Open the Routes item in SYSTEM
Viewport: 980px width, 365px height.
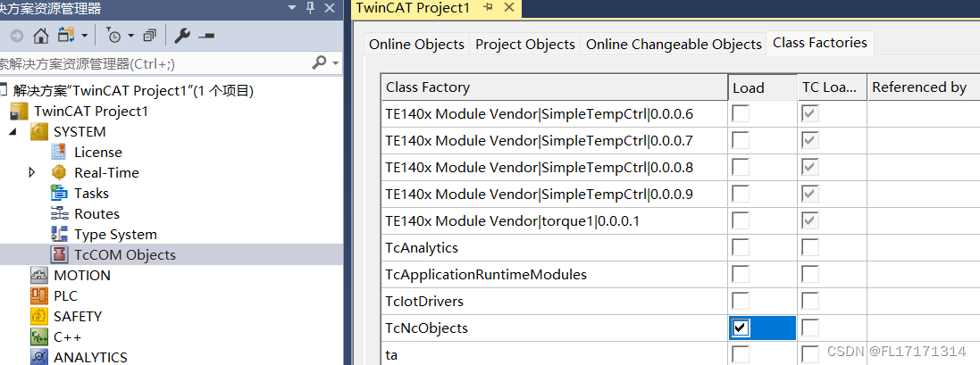(x=96, y=214)
